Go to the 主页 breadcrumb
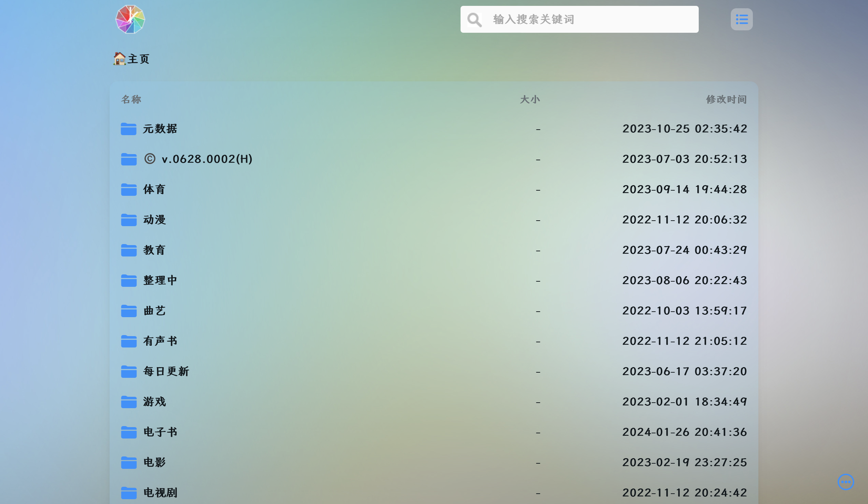The height and width of the screenshot is (504, 868). click(x=139, y=59)
